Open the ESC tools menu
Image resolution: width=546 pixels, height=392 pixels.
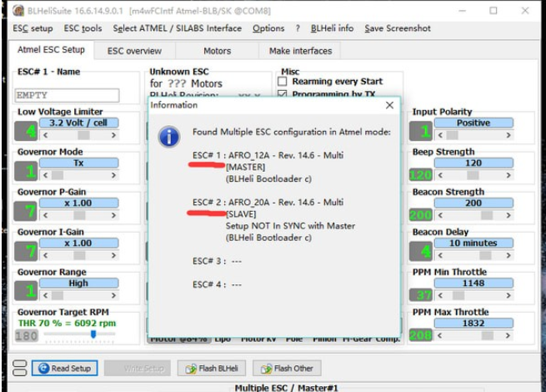83,28
